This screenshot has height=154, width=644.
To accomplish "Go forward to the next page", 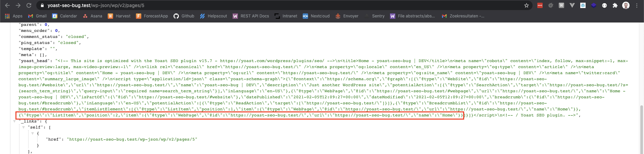I will click(18, 5).
